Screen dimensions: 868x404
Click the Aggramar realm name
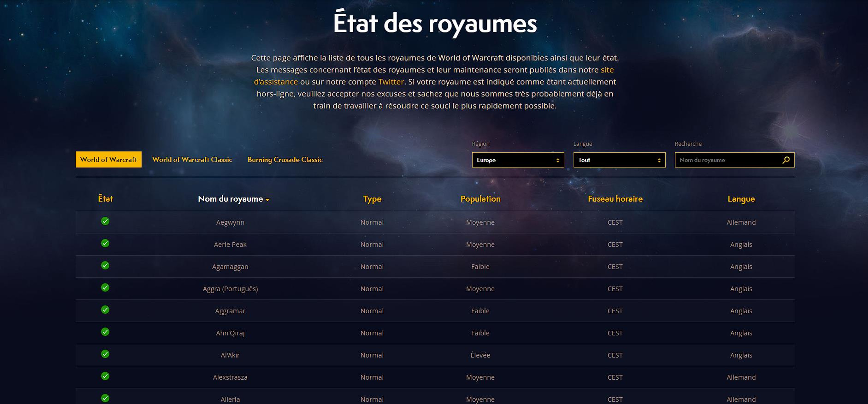click(230, 311)
